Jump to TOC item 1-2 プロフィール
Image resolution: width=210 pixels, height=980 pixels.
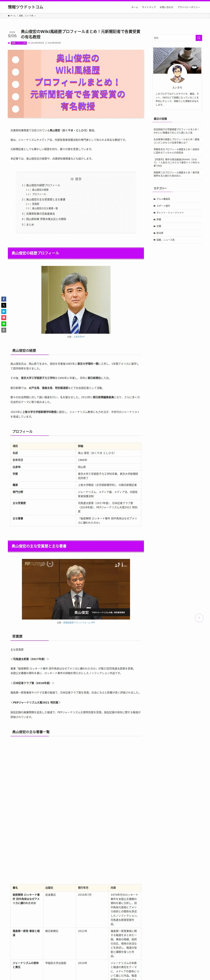[x=39, y=194]
